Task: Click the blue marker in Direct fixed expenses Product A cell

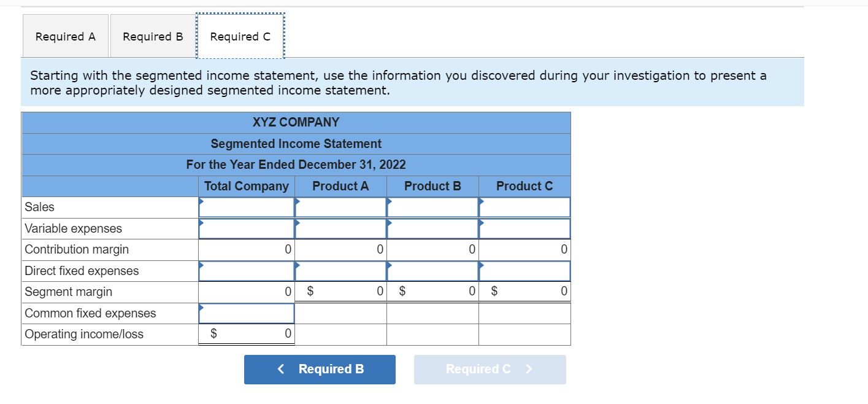Action: coord(297,265)
